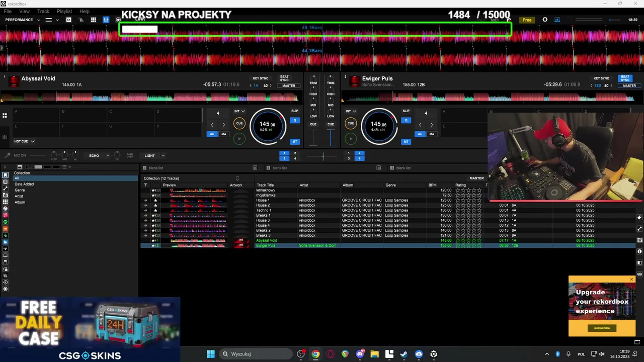Play deck 2 with the green play button

[351, 139]
